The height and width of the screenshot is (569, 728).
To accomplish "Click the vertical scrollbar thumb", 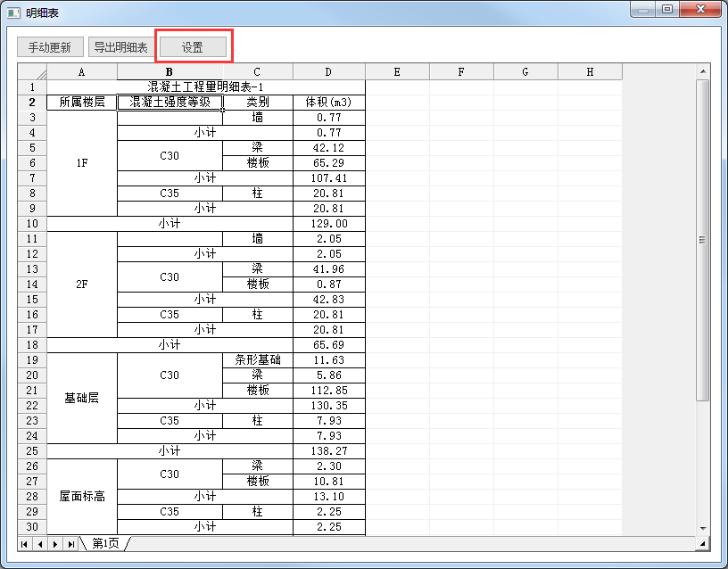I will (x=703, y=240).
